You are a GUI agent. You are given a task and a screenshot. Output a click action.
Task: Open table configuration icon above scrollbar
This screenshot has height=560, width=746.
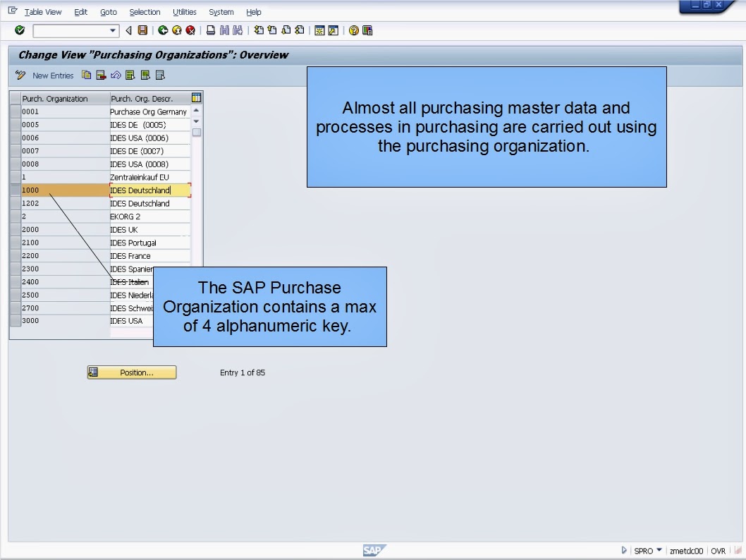click(x=197, y=98)
